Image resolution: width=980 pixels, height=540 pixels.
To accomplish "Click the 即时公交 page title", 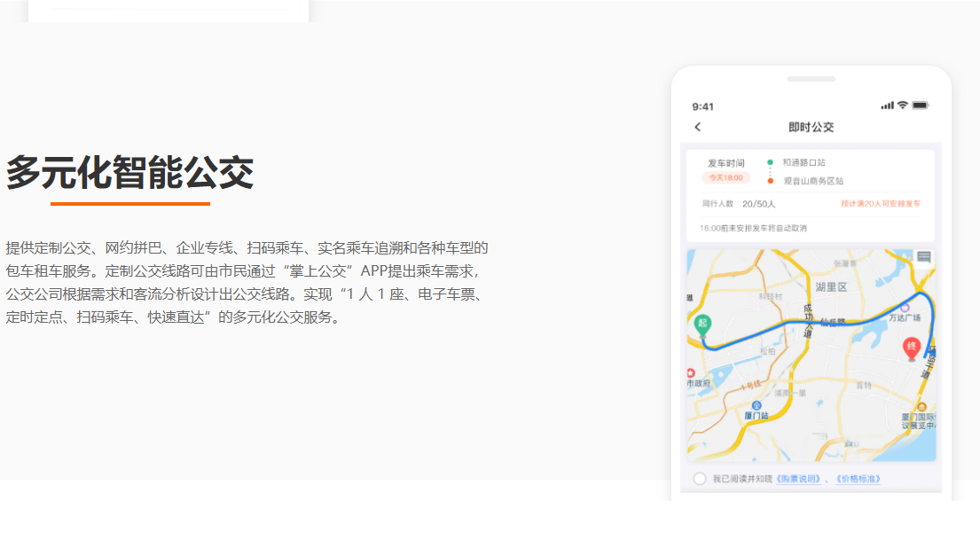I will (811, 127).
